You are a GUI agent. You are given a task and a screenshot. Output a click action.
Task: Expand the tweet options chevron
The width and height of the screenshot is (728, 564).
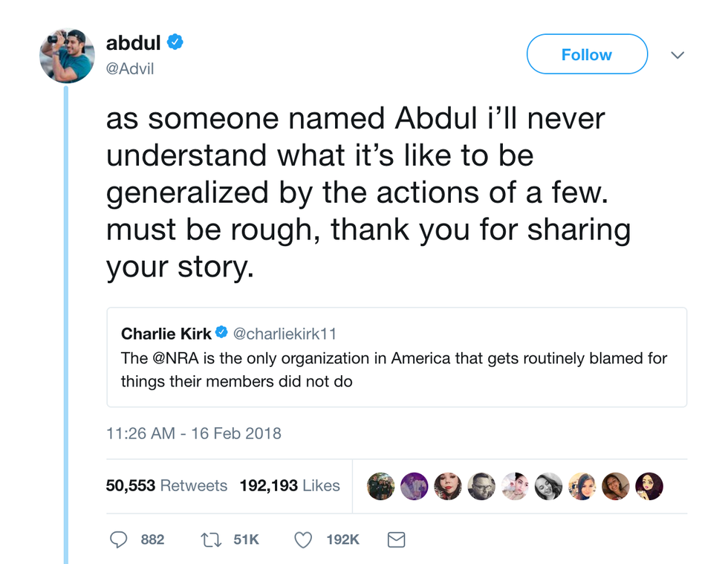[677, 55]
